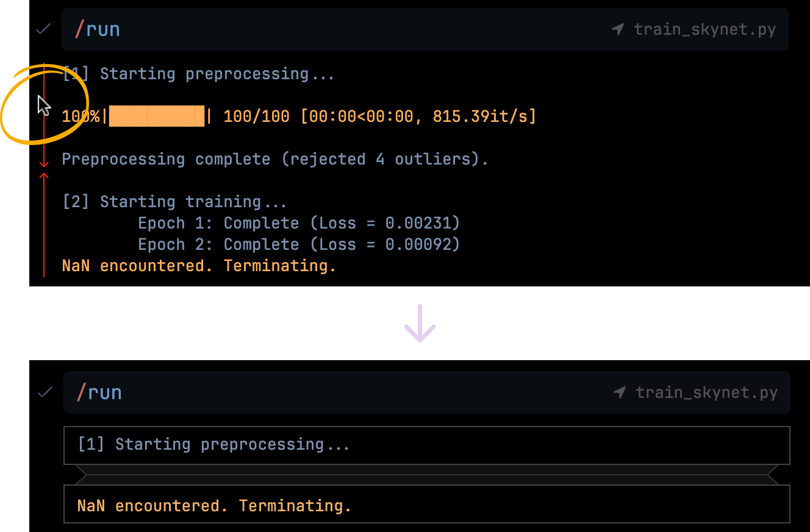
Task: Open the train_skynet.py file label
Action: [x=704, y=29]
